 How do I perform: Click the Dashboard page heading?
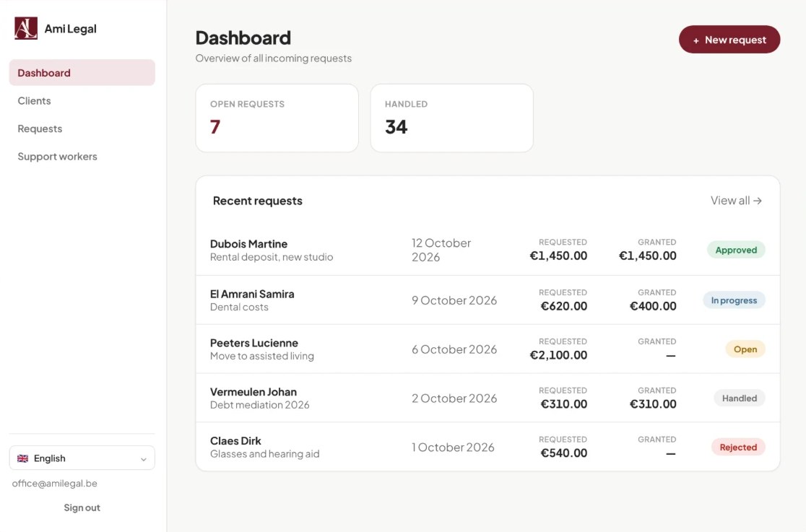[243, 38]
